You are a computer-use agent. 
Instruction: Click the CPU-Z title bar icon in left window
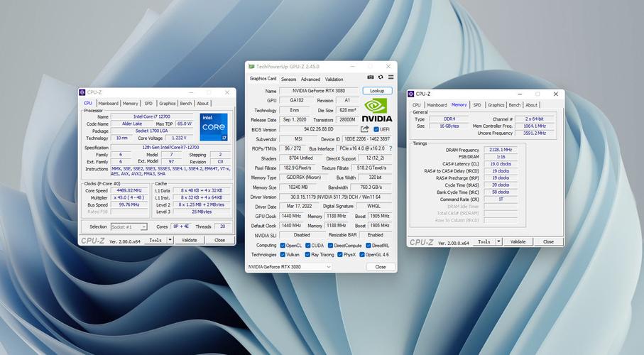click(x=82, y=92)
